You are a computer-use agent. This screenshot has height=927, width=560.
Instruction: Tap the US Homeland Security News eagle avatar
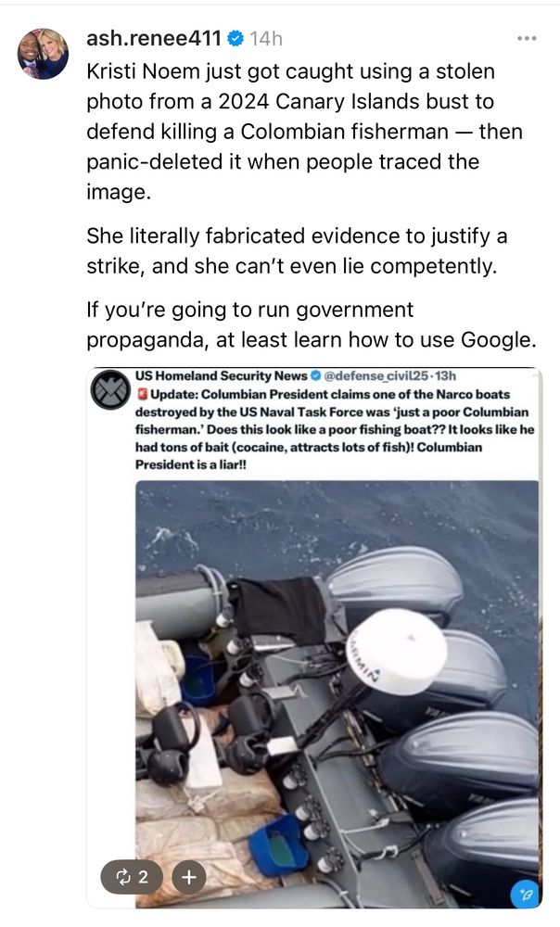[110, 390]
